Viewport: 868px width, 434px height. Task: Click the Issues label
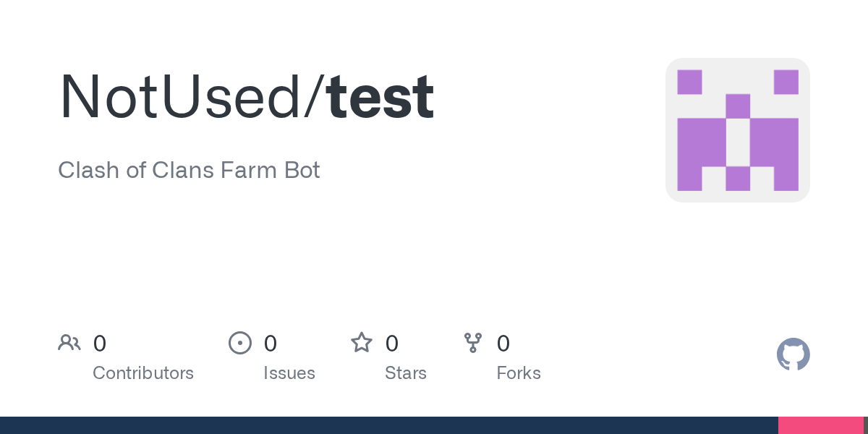(x=289, y=373)
